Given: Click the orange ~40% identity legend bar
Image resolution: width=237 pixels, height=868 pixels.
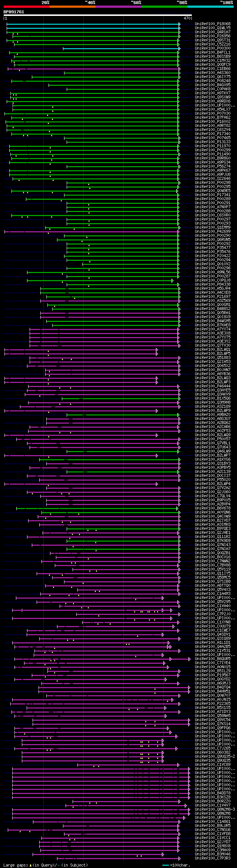Looking at the screenshot, I should pyautogui.click(x=73, y=6).
